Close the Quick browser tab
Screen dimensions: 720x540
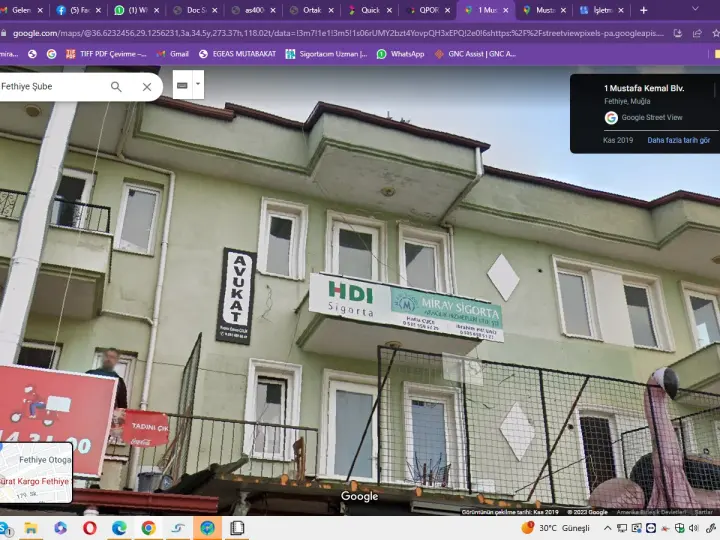tap(389, 10)
